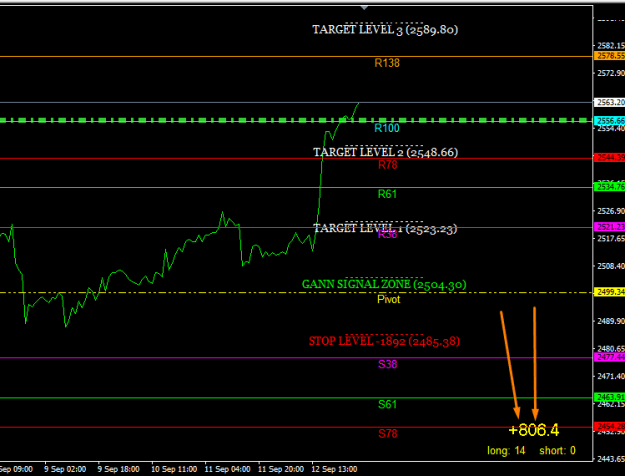This screenshot has width=625, height=476.
Task: Select the TARGET LEVEL 1 (2523.23) label
Action: click(x=385, y=228)
